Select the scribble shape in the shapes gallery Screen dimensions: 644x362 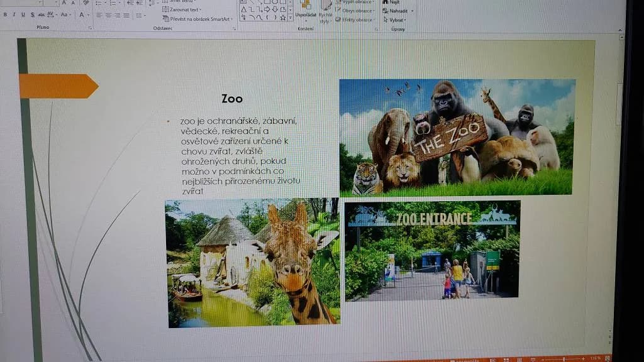[x=243, y=18]
